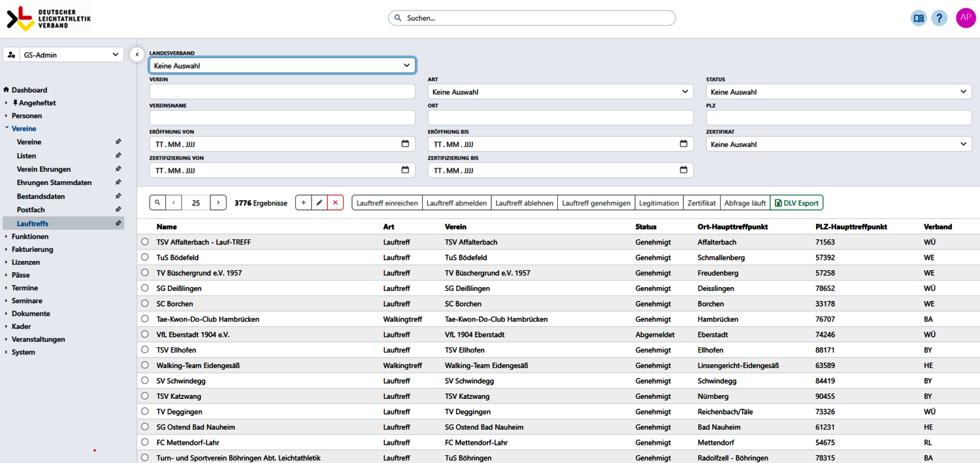
Task: Click the red delete X icon
Action: (335, 202)
